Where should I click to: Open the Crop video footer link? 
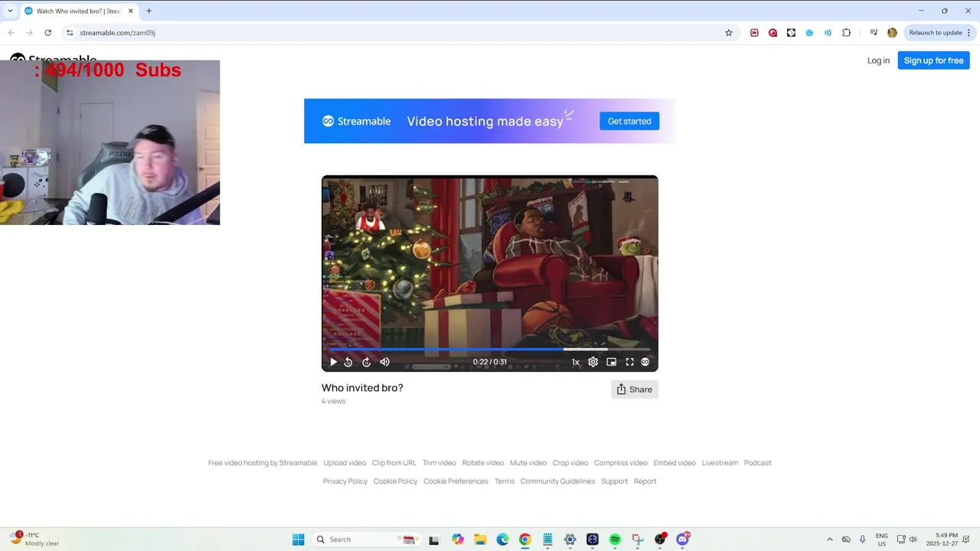(x=570, y=463)
